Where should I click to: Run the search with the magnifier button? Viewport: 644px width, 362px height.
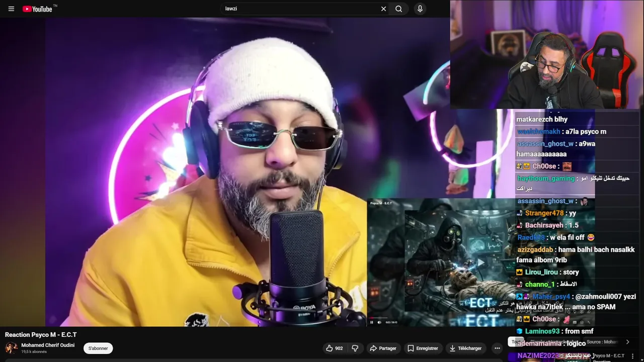point(398,9)
